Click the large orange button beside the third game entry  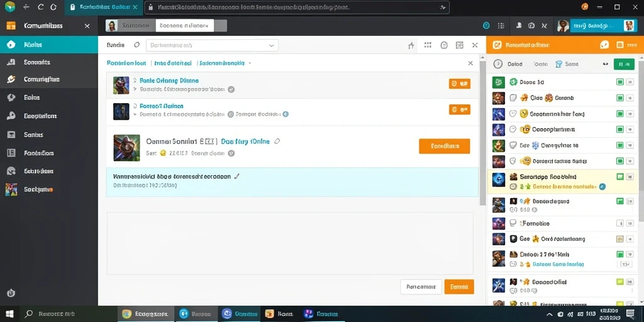tap(445, 146)
